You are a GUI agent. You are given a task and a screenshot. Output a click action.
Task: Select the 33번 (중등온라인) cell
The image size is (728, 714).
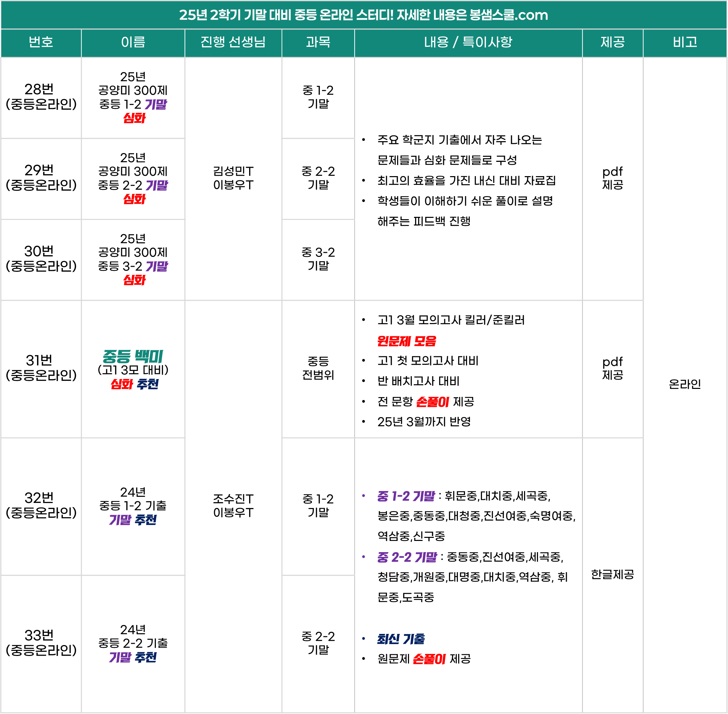tap(41, 643)
